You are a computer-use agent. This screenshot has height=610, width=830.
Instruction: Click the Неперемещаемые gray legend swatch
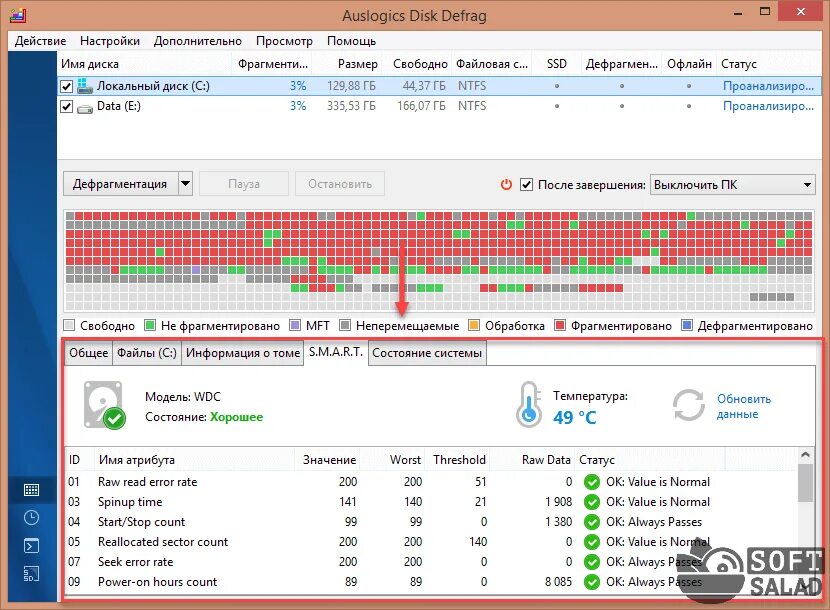345,325
